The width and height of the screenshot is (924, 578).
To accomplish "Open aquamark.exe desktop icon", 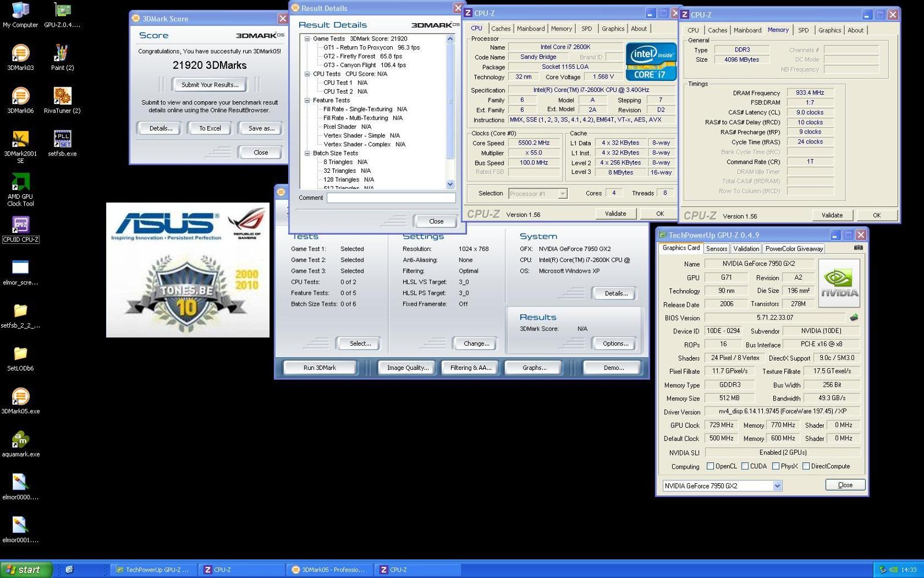I will click(20, 444).
